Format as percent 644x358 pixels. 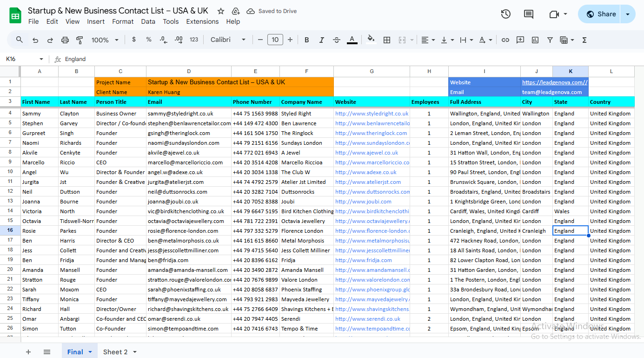click(149, 40)
